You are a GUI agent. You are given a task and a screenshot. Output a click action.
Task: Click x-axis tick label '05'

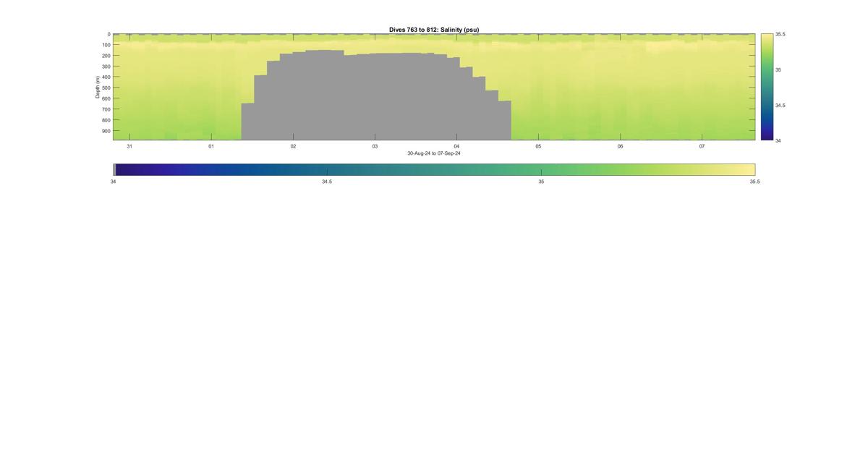click(x=538, y=146)
